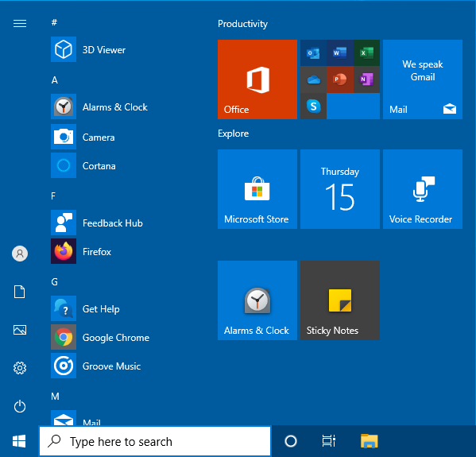Open Task View on the taskbar
This screenshot has height=457, width=476.
click(x=328, y=441)
